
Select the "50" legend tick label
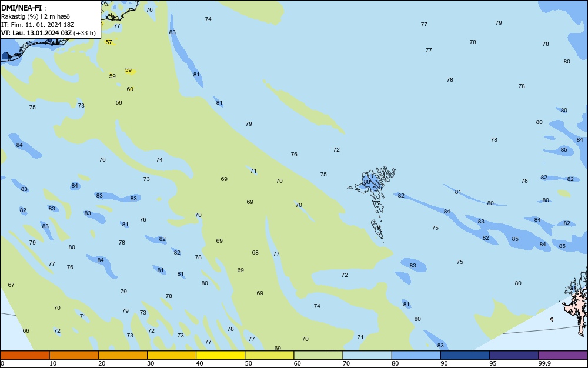point(249,363)
